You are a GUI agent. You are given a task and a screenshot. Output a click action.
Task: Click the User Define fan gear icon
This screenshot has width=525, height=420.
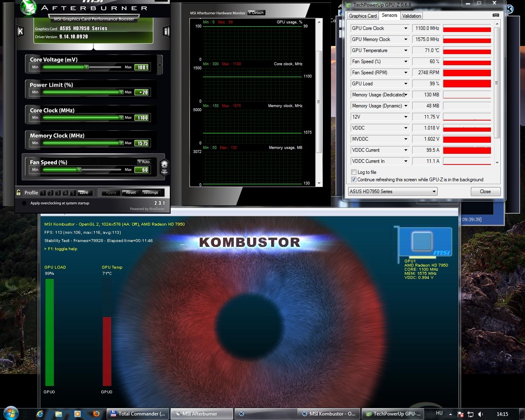[x=164, y=167]
